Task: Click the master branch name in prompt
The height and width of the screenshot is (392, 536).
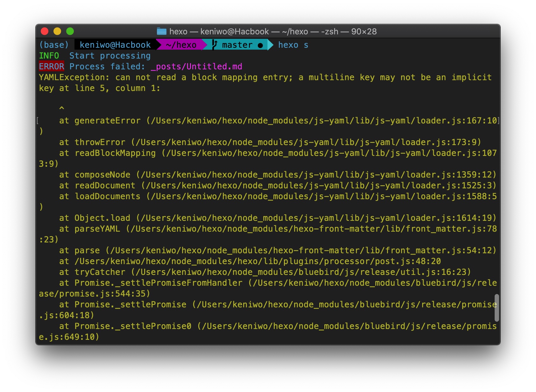Action: pyautogui.click(x=237, y=45)
